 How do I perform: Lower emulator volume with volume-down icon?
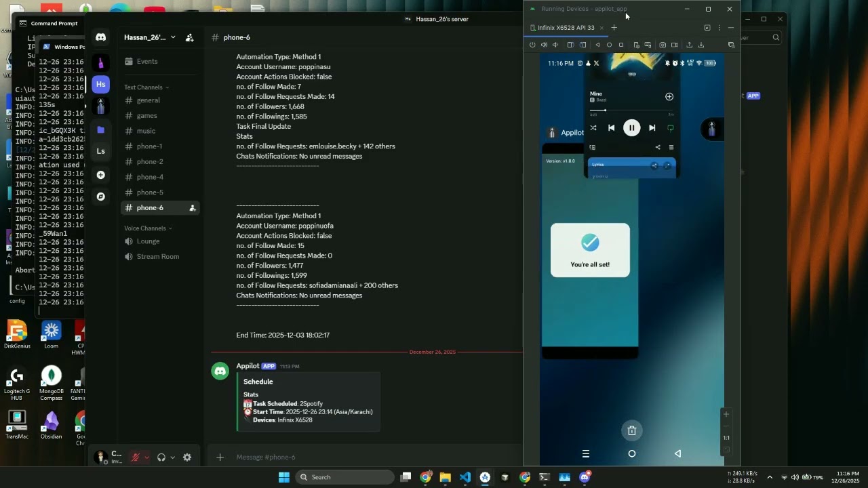point(555,45)
